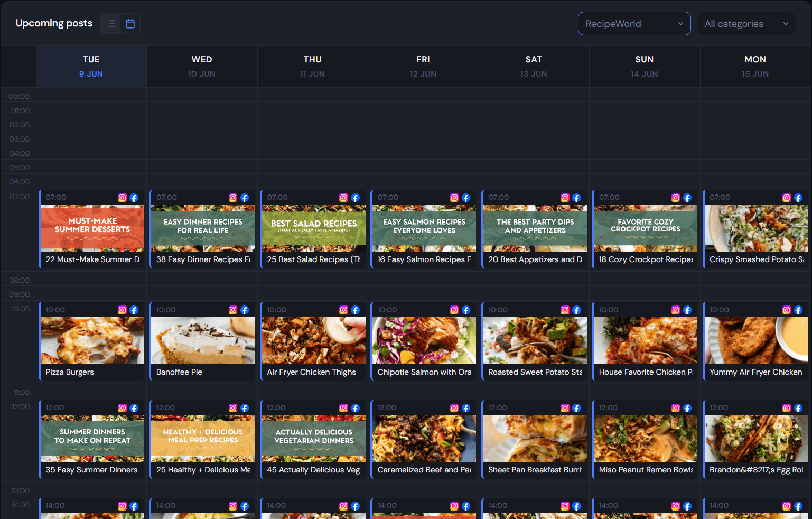812x519 pixels.
Task: Click Facebook icon on Must-Make Summer Desserts post
Action: (134, 198)
